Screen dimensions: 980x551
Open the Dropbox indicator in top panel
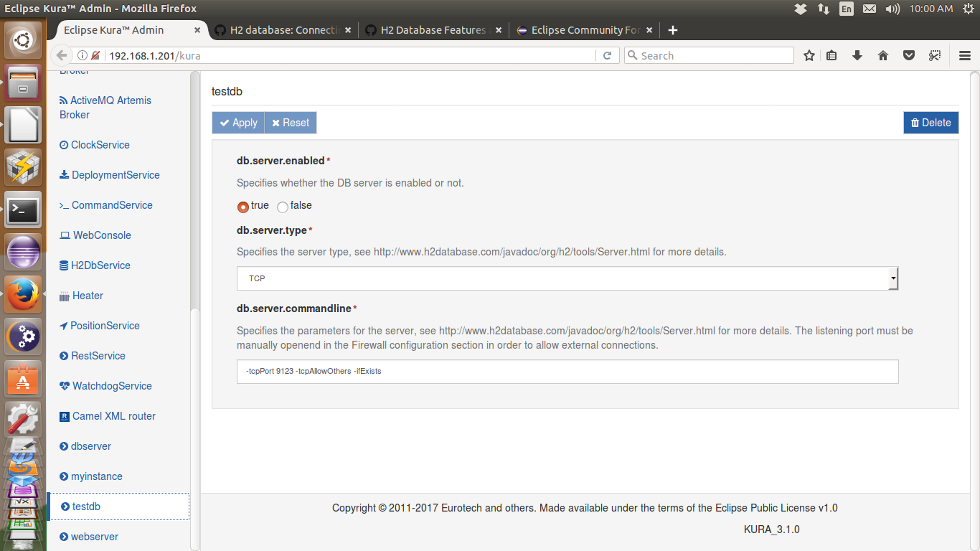click(801, 9)
